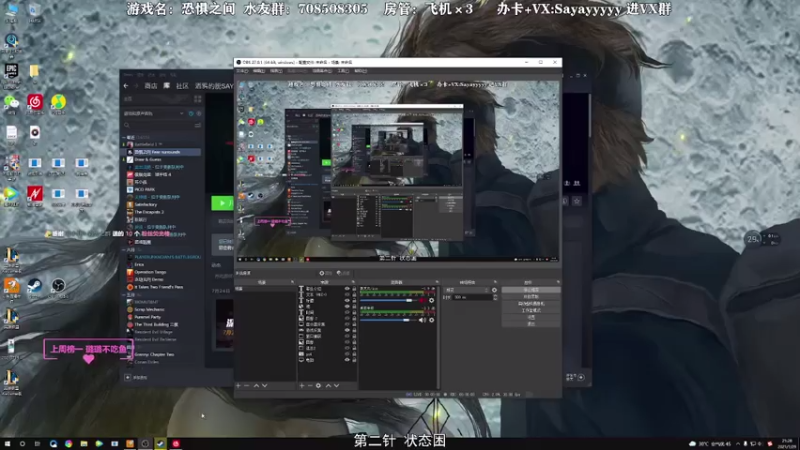Open File Explorer from the taskbar
The height and width of the screenshot is (450, 800).
pos(84,444)
